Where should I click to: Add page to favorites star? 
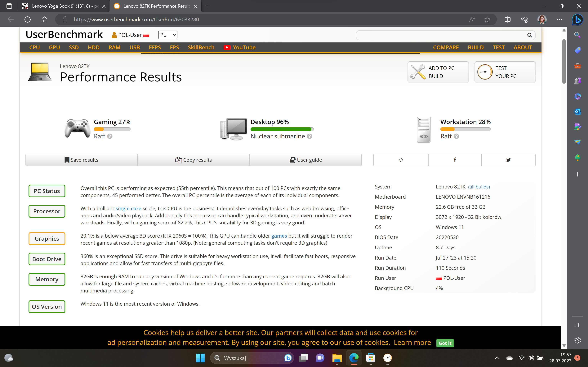click(487, 19)
